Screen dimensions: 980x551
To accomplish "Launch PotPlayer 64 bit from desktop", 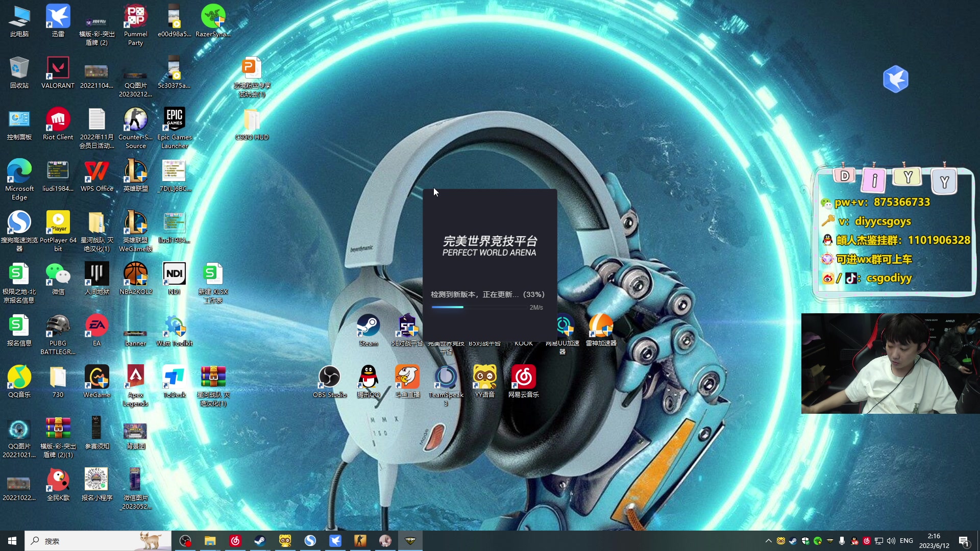I will [x=58, y=232].
